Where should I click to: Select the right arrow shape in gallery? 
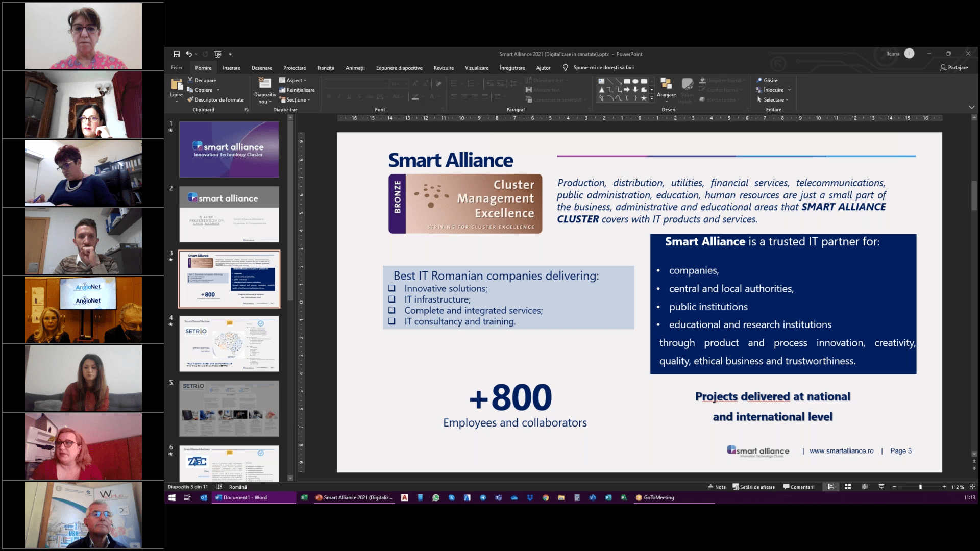pos(627,89)
